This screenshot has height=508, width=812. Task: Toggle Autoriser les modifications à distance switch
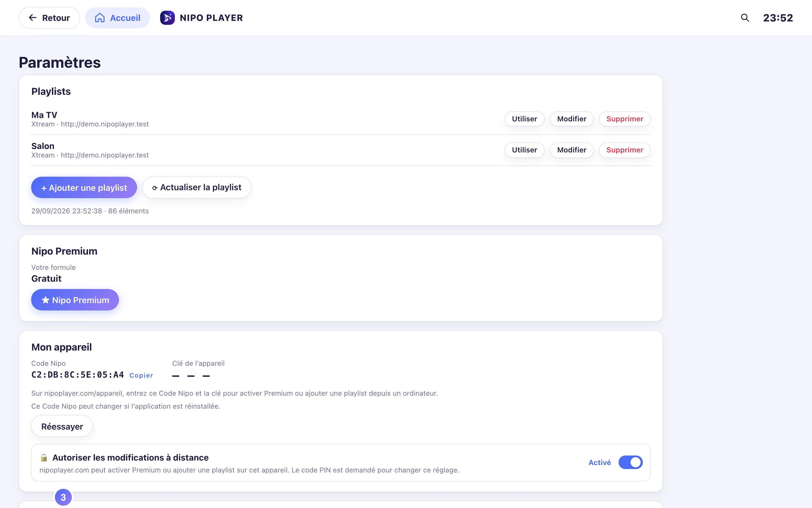[630, 462]
